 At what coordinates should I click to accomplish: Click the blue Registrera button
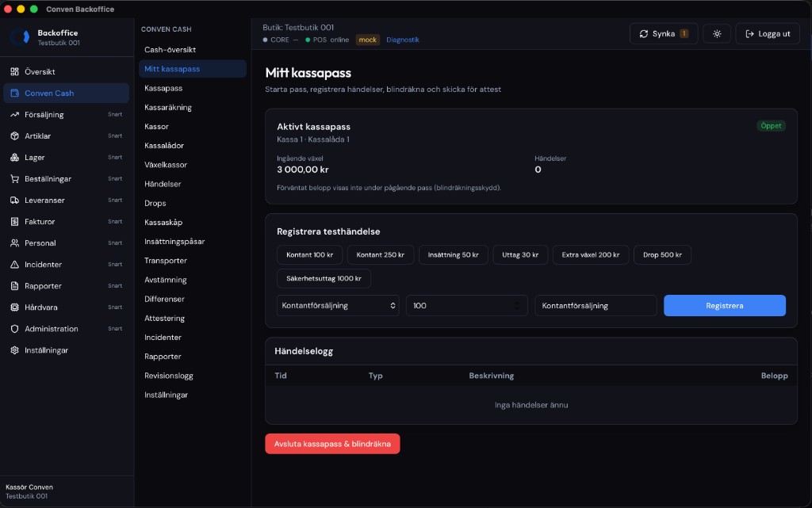pos(725,306)
